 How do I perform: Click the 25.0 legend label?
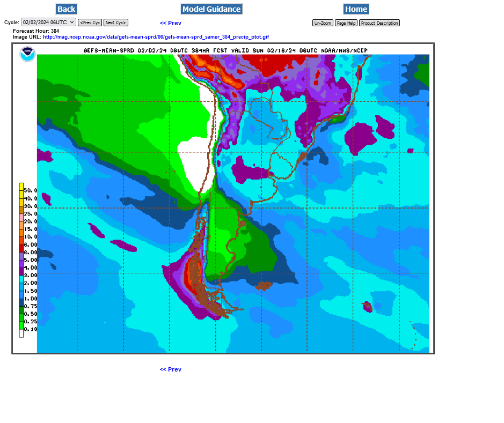(31, 214)
